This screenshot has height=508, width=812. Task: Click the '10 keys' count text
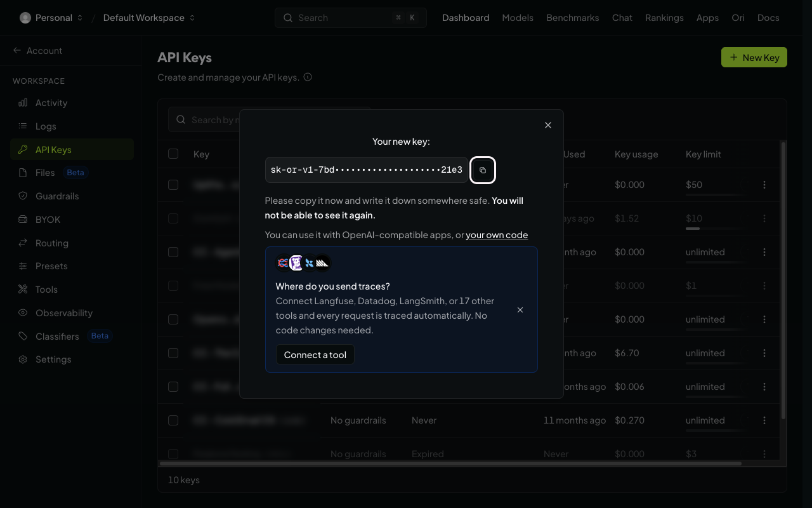click(184, 480)
